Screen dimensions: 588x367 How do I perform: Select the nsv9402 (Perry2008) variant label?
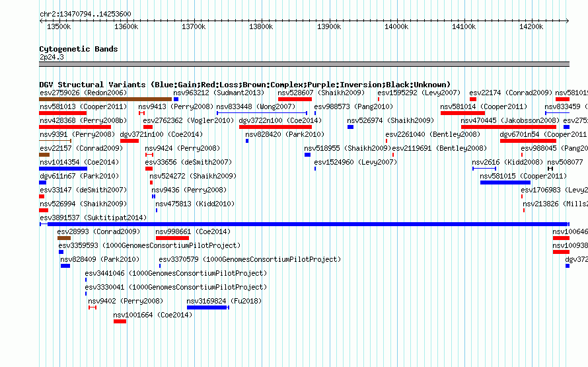click(x=126, y=301)
